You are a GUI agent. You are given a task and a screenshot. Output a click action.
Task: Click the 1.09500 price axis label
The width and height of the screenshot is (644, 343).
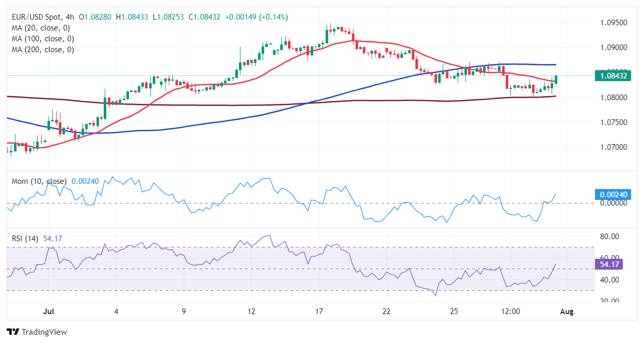[614, 23]
